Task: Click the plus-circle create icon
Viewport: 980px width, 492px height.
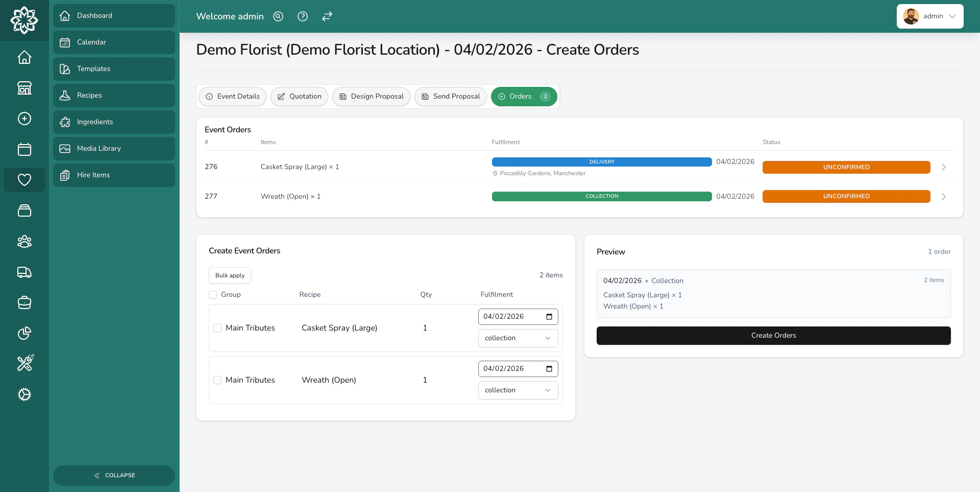Action: (24, 119)
